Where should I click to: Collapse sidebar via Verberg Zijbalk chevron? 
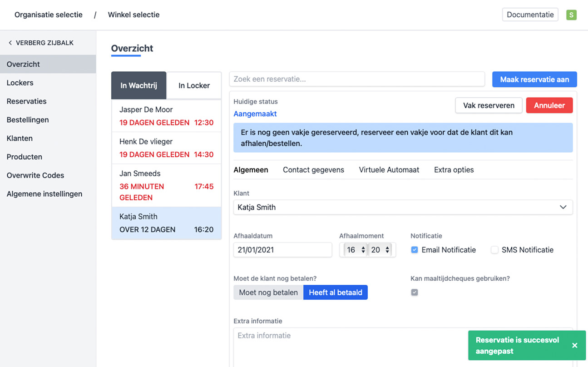click(x=10, y=43)
